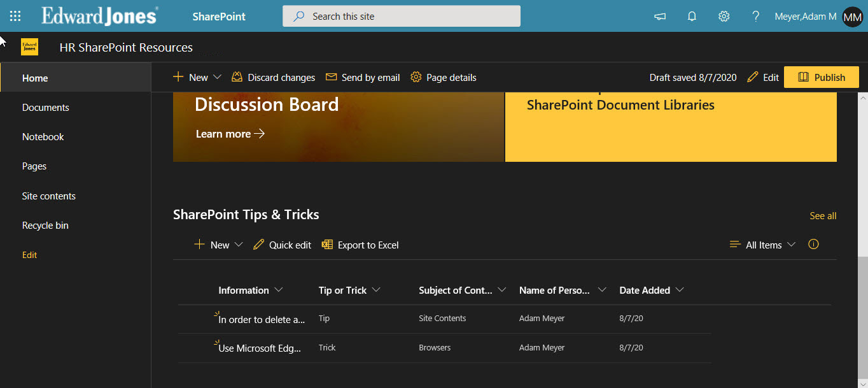Open the Date Added column dropdown

pyautogui.click(x=680, y=290)
